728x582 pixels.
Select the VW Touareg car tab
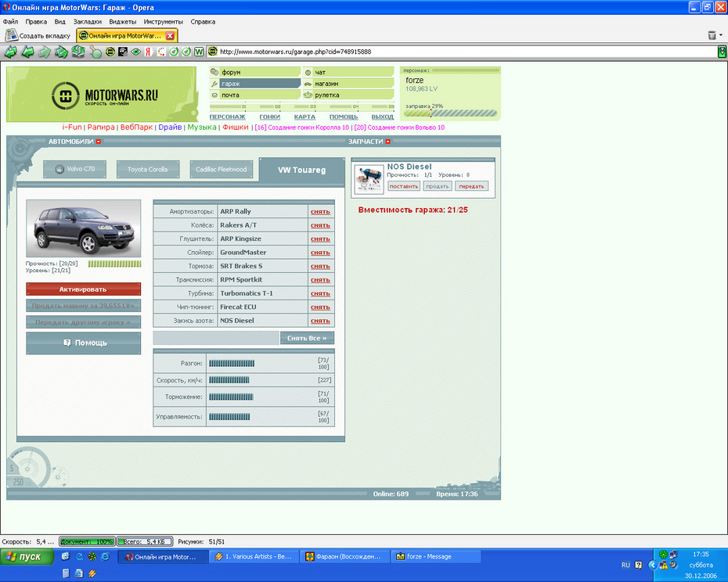tap(302, 171)
